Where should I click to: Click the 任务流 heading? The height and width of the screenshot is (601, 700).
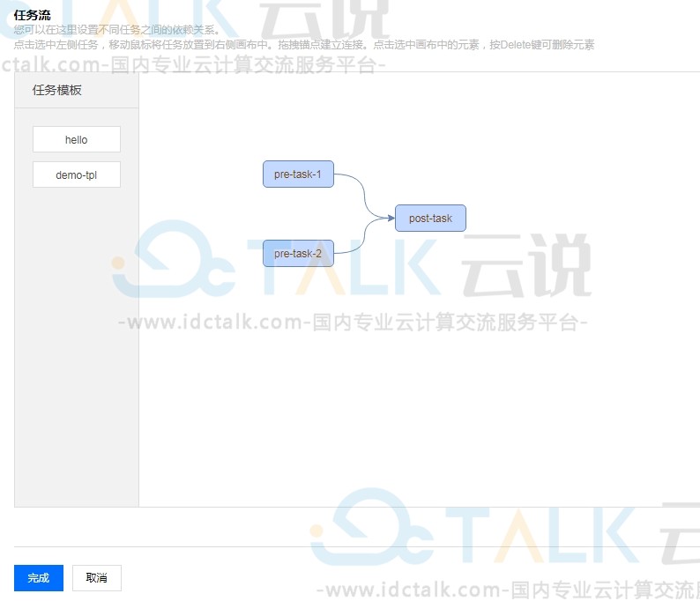pos(32,15)
